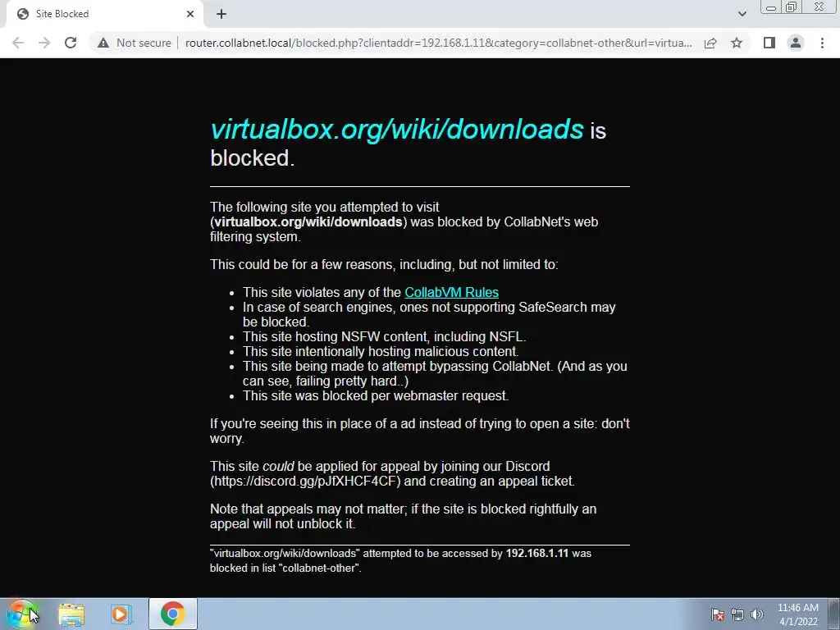Image resolution: width=840 pixels, height=630 pixels.
Task: Reload the blocked page
Action: (x=71, y=43)
